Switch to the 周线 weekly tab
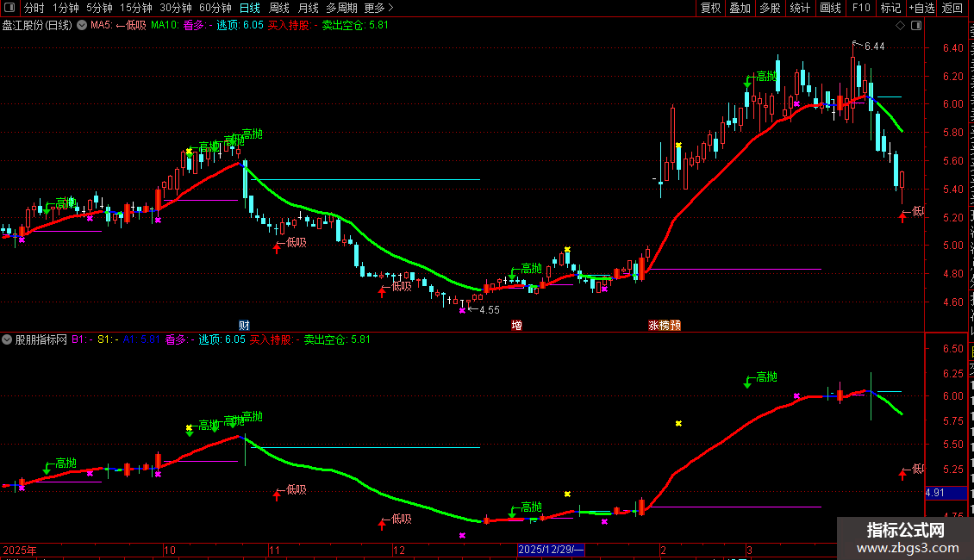This screenshot has width=974, height=560. [x=279, y=8]
